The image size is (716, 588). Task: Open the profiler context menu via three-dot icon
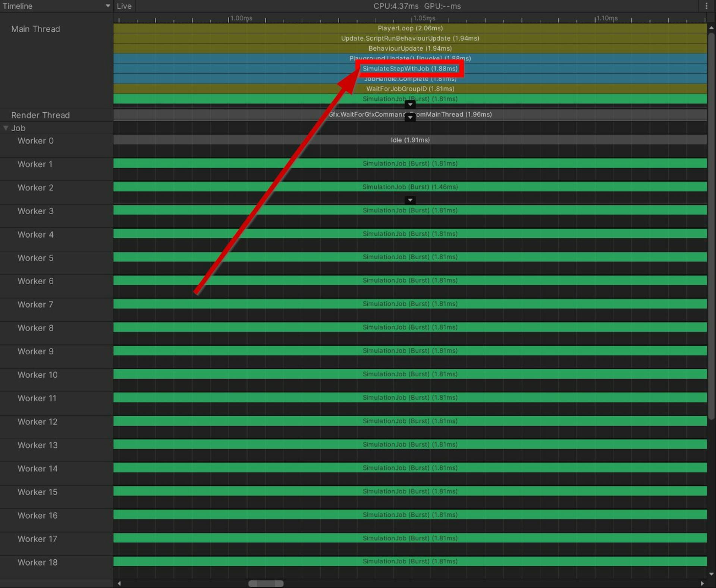(x=707, y=6)
